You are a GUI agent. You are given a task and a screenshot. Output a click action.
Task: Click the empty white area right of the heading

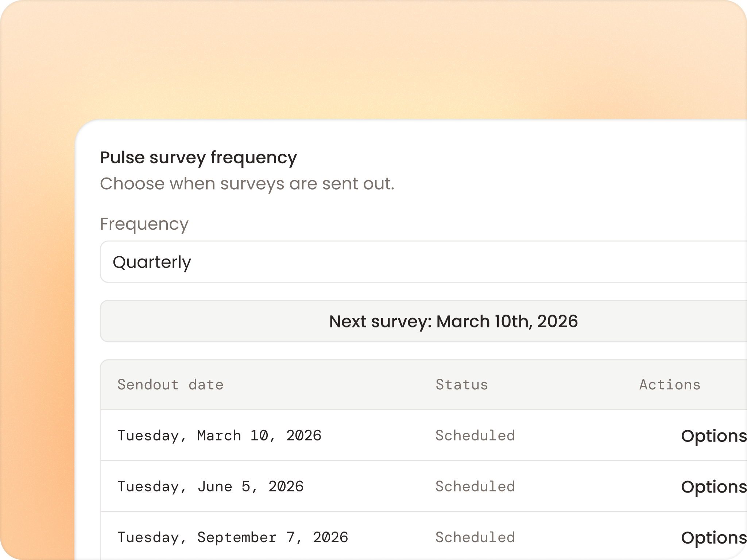(x=547, y=157)
